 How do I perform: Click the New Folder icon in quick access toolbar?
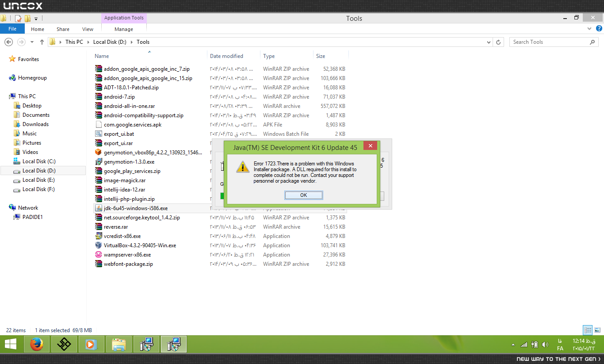point(27,19)
